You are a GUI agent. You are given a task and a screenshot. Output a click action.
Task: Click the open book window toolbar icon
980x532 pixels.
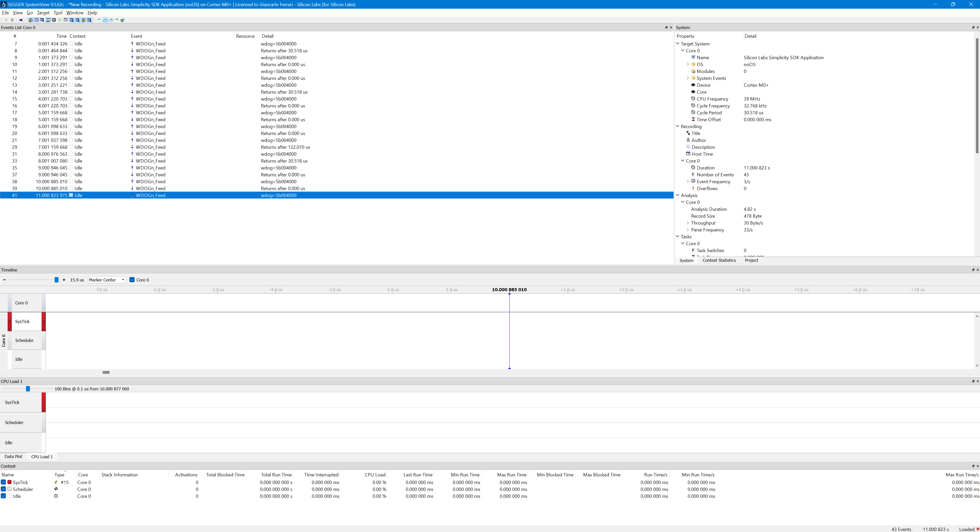(x=54, y=20)
